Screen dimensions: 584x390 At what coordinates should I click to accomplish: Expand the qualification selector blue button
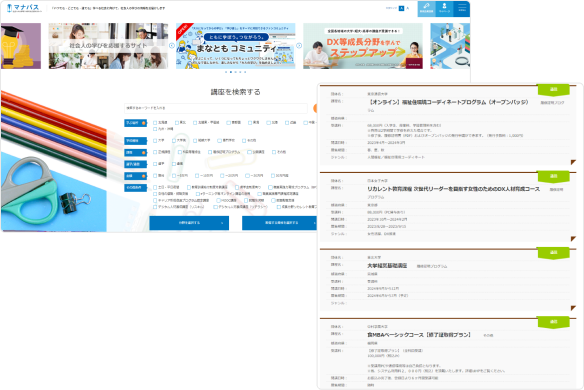point(280,223)
